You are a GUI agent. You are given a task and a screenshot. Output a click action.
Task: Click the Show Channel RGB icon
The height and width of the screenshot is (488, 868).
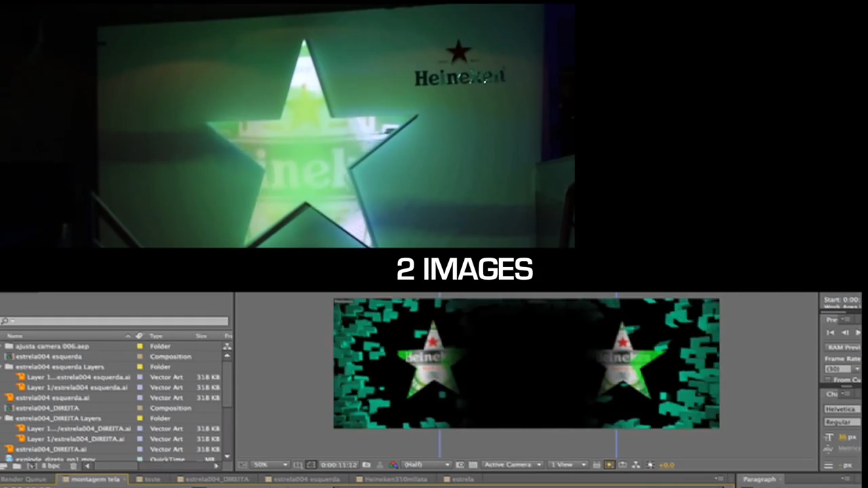pos(394,466)
